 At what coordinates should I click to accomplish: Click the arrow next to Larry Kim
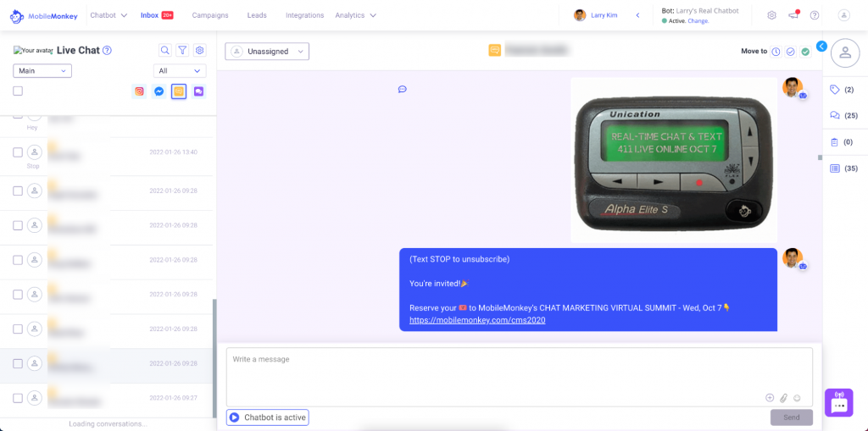pos(637,15)
